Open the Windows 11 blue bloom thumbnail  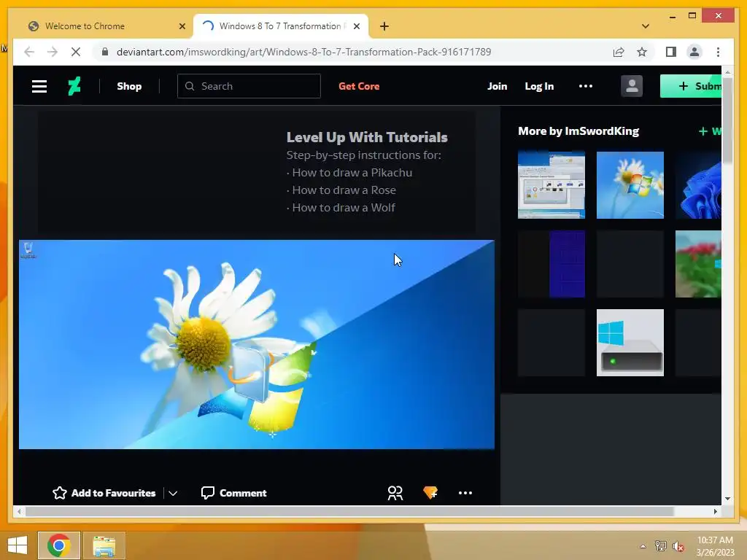tap(698, 185)
